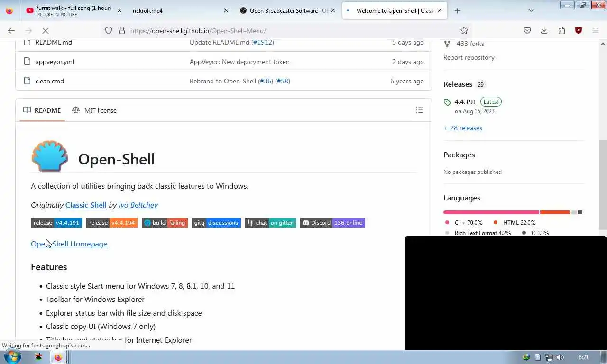This screenshot has height=364, width=607.
Task: Open the #58 pull request link
Action: point(283,81)
